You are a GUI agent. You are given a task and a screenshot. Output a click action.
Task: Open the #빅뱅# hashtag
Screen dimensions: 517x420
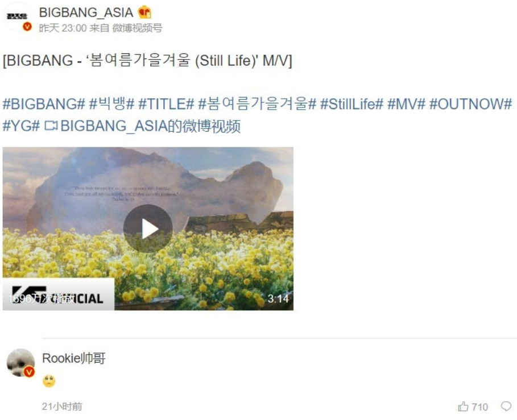112,104
